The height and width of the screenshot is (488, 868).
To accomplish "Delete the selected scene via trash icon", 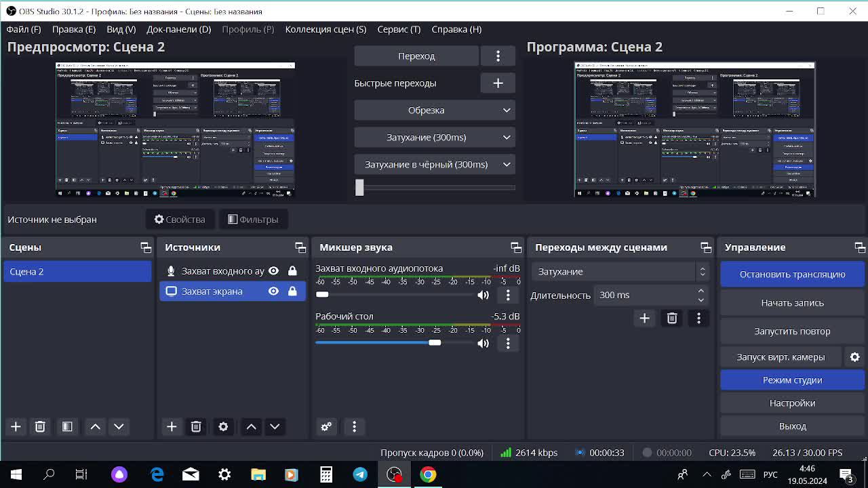I will tap(40, 426).
